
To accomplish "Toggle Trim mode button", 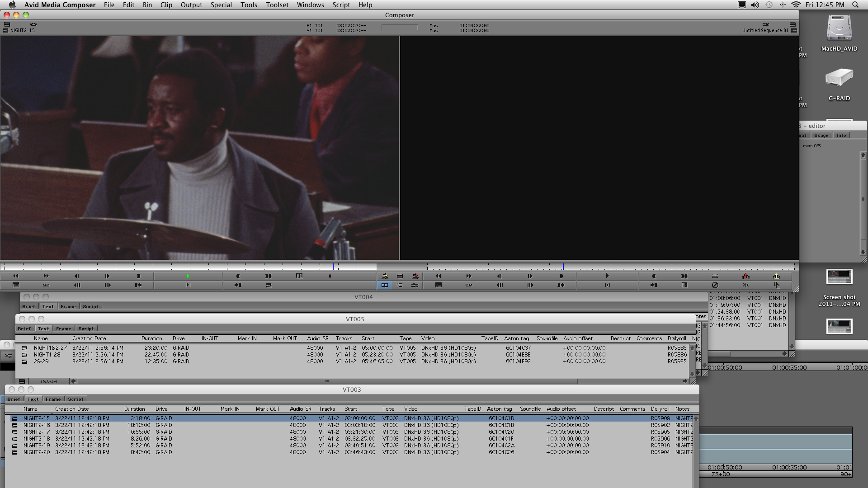I will [x=400, y=285].
